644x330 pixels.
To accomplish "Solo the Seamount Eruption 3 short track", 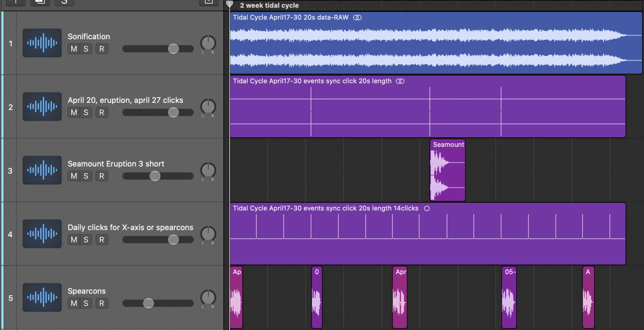I will [x=86, y=176].
